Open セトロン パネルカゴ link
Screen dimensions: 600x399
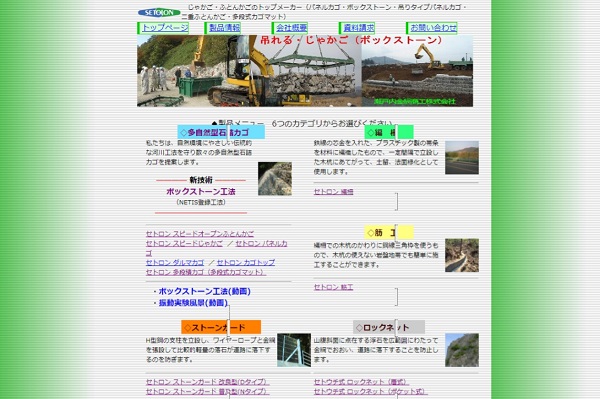click(x=261, y=243)
